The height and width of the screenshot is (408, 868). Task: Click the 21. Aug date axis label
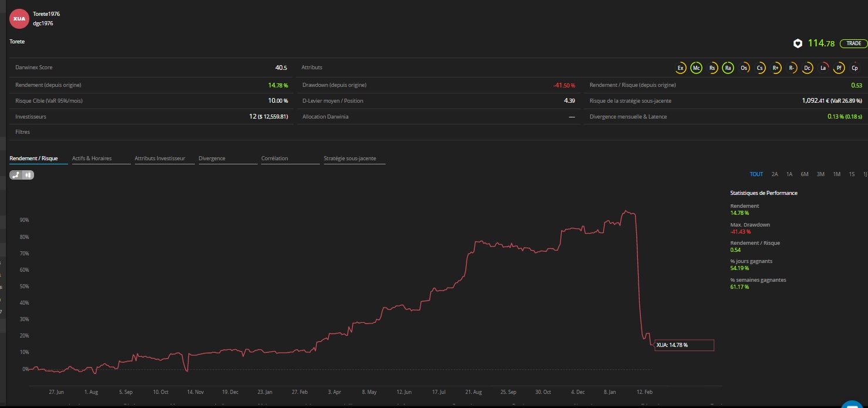473,392
